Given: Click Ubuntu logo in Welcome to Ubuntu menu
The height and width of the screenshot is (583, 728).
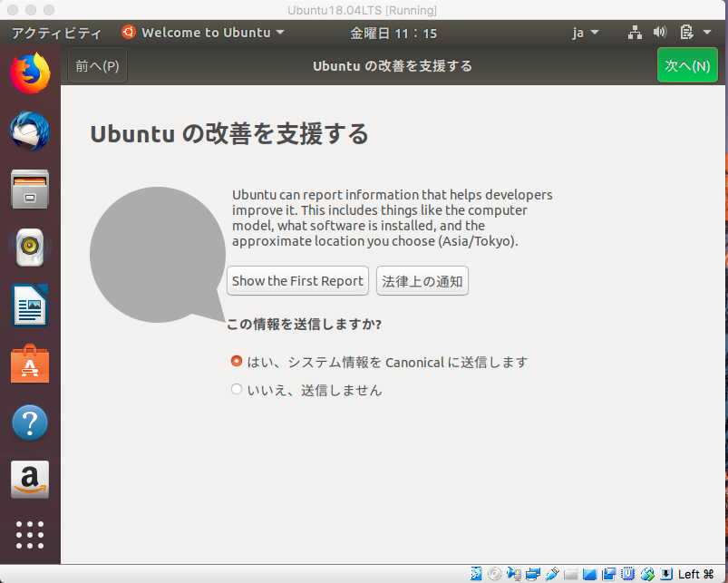Looking at the screenshot, I should pos(129,32).
